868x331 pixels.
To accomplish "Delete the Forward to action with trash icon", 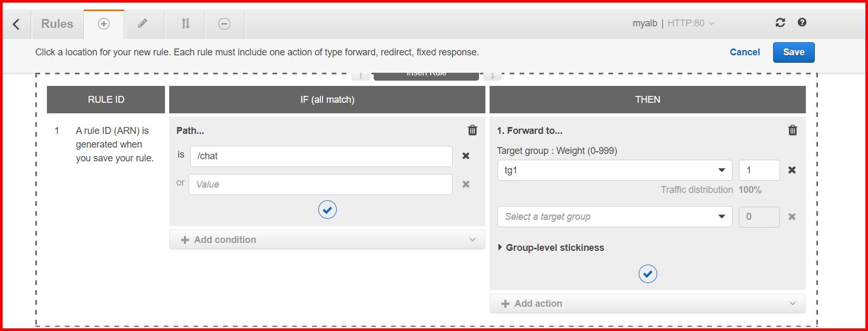I will point(793,130).
